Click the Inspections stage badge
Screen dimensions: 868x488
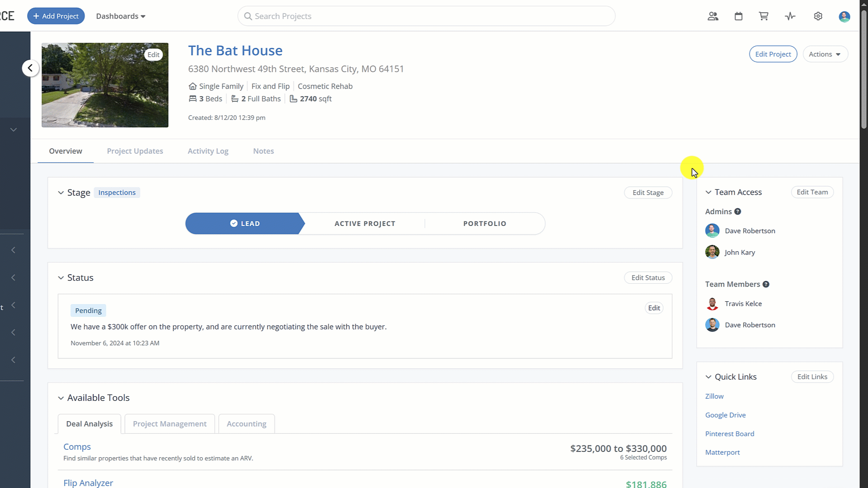pyautogui.click(x=117, y=192)
